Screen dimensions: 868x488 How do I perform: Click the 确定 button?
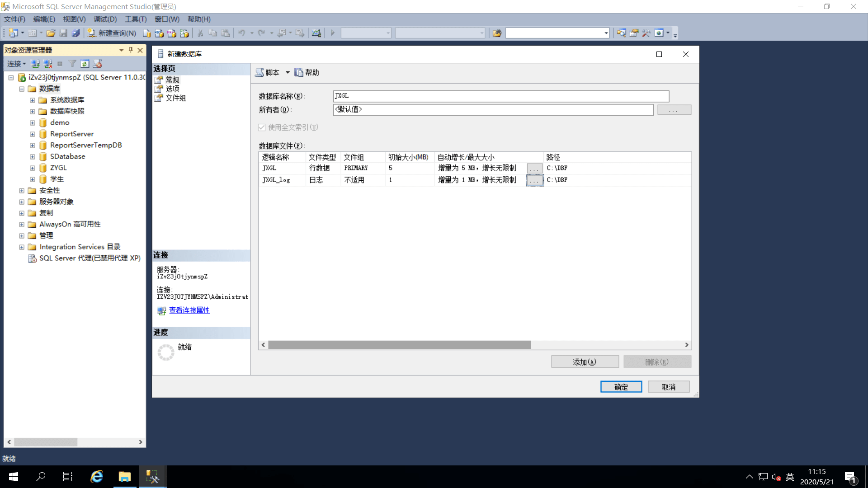point(621,387)
